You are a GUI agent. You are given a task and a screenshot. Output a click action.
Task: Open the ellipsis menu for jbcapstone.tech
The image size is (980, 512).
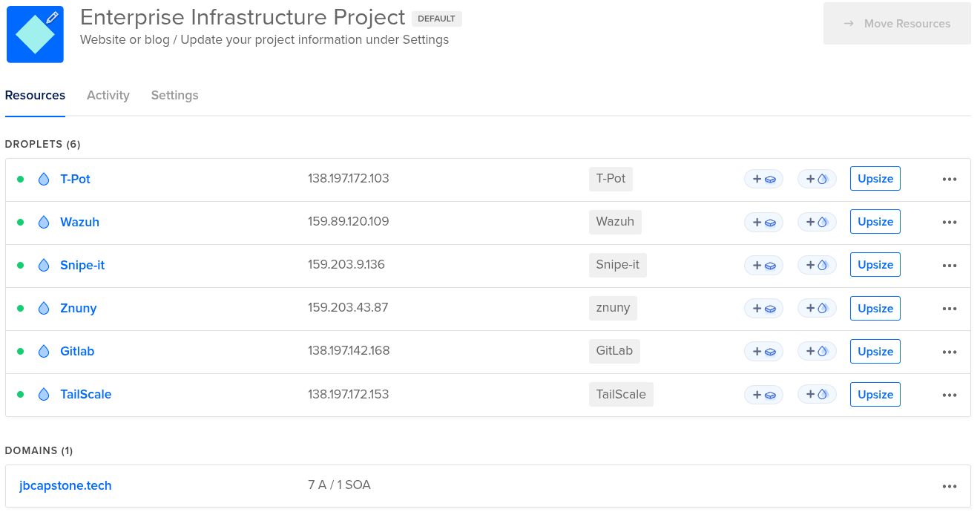[x=950, y=486]
